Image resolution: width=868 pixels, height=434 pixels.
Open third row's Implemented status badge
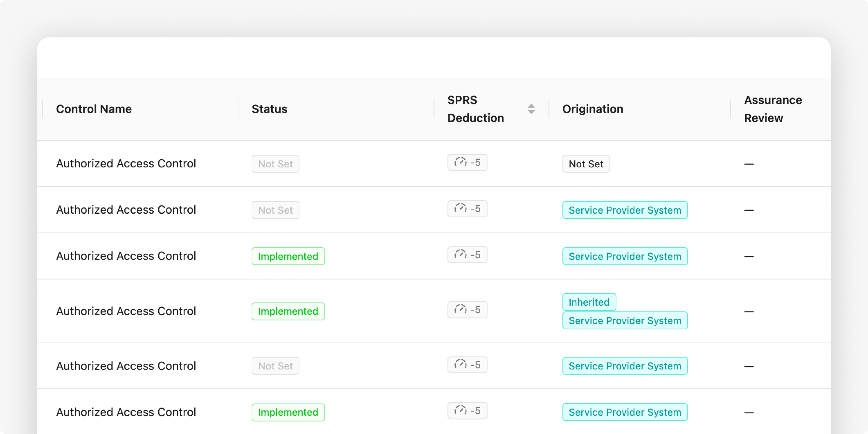[288, 256]
